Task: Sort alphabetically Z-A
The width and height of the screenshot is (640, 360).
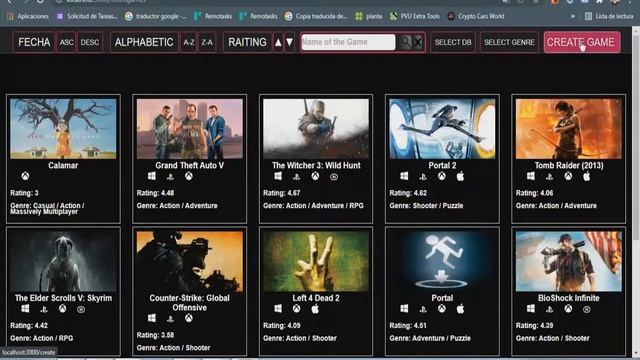Action: click(x=207, y=42)
